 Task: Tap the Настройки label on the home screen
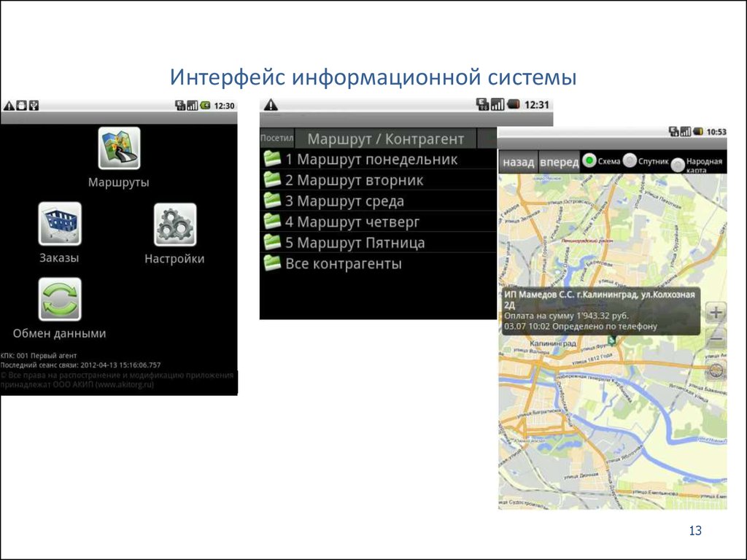coord(174,259)
